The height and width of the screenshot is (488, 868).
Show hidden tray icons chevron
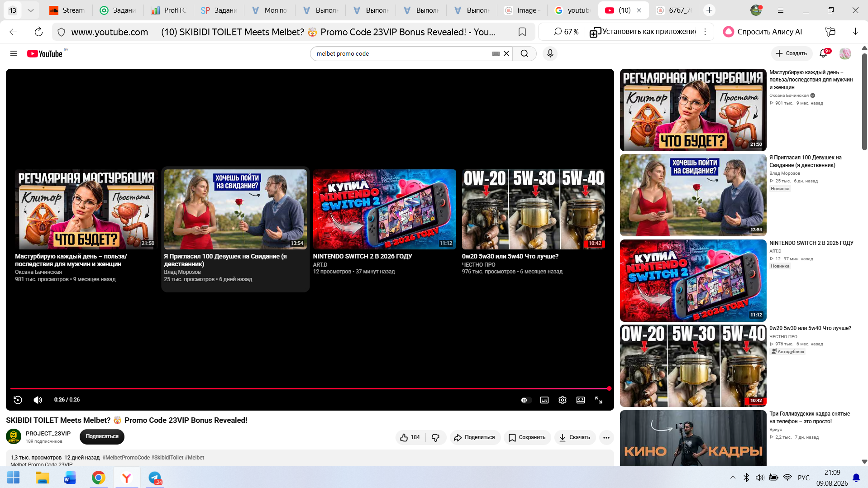[733, 478]
